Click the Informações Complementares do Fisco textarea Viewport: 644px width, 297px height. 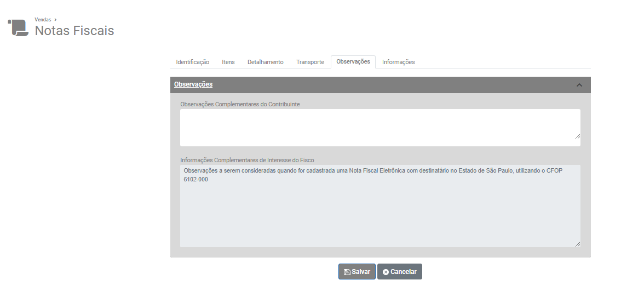tap(380, 206)
